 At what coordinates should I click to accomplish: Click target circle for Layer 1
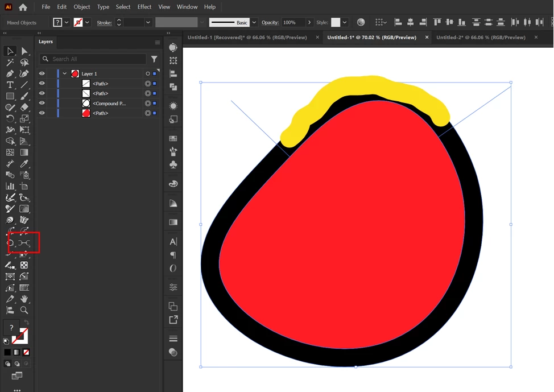(x=148, y=73)
